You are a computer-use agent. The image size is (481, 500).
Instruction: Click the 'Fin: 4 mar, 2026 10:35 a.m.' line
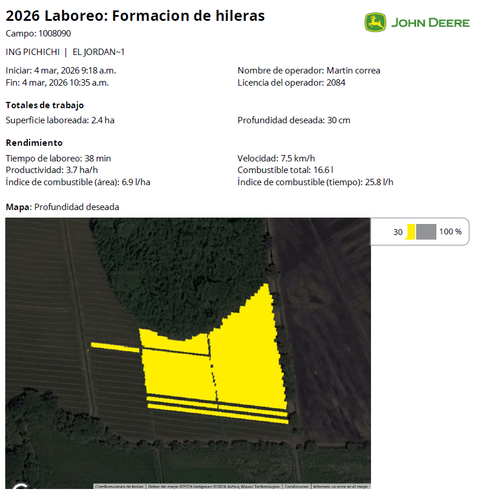point(57,83)
